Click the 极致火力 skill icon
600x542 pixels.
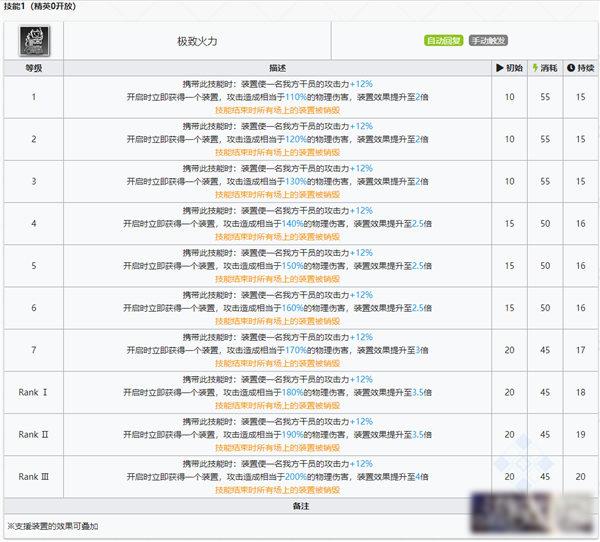(x=34, y=41)
